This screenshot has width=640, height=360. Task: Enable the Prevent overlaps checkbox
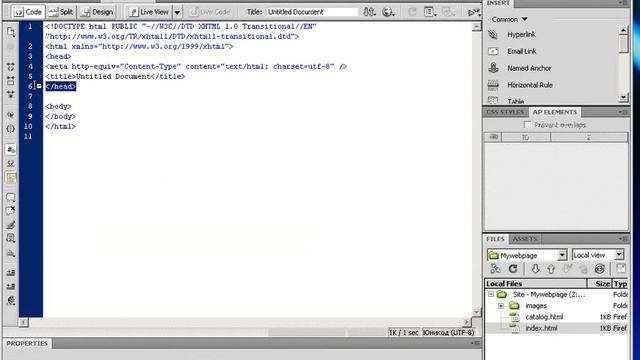(527, 124)
